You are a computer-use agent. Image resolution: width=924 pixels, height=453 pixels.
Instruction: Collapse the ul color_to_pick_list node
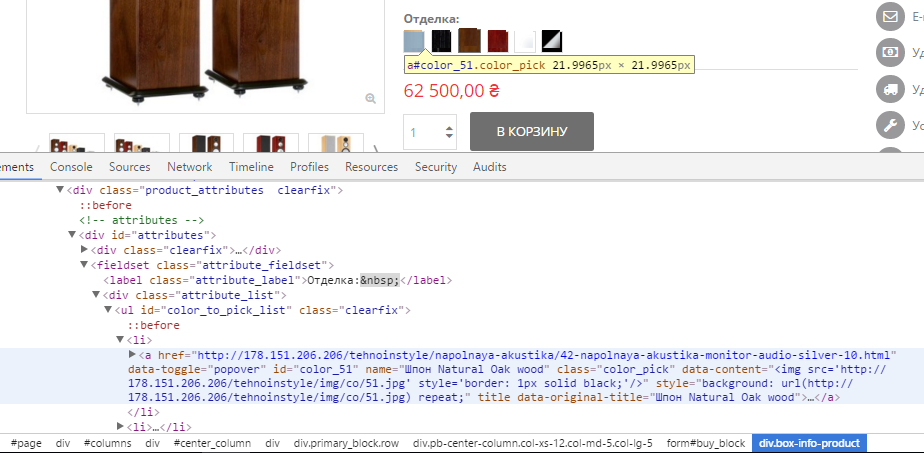click(x=108, y=309)
